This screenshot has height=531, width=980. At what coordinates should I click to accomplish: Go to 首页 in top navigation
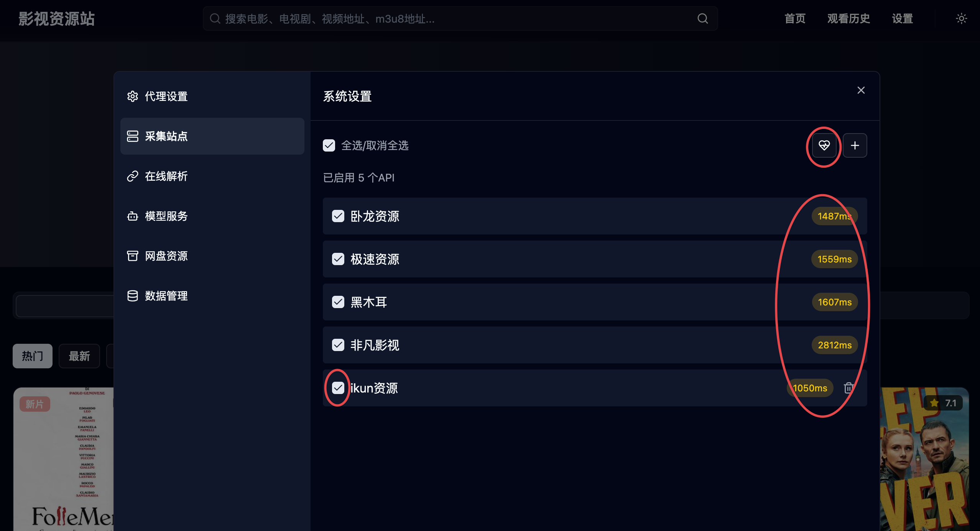[x=795, y=18]
